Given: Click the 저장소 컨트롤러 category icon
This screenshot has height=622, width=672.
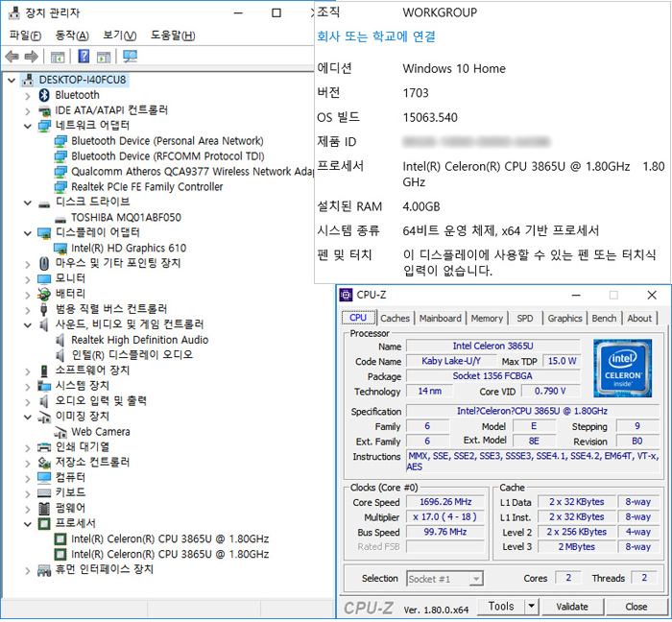Looking at the screenshot, I should click(44, 463).
